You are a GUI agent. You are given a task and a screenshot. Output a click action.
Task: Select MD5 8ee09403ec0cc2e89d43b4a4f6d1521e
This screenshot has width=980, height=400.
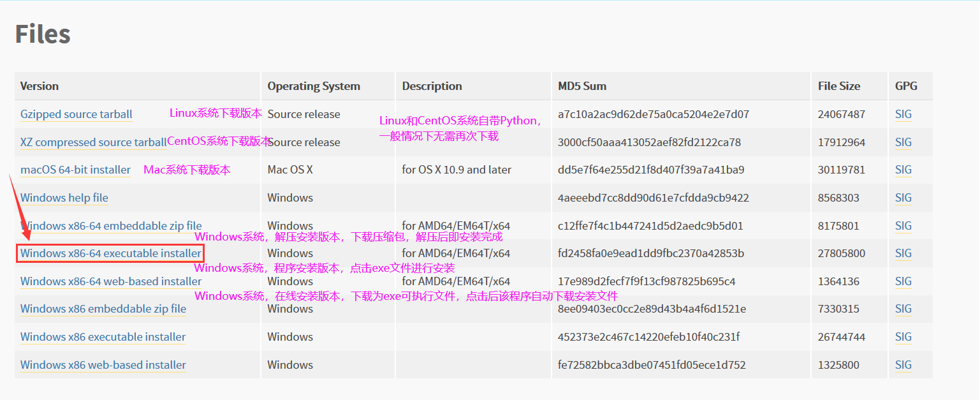pos(652,309)
